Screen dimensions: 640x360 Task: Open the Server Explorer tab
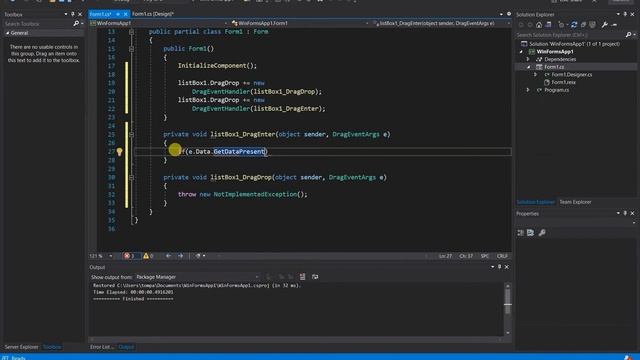point(21,347)
